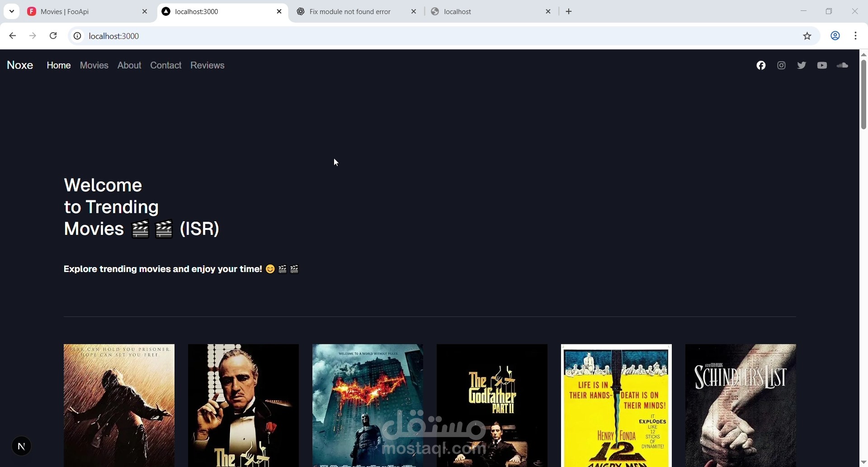Viewport: 868px width, 467px height.
Task: Click the Welcome to Trending Movies heading
Action: 142,207
